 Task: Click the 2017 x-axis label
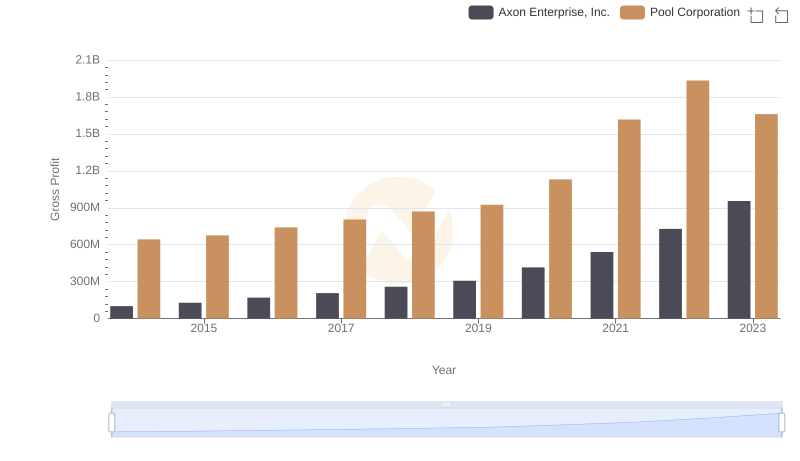(341, 328)
